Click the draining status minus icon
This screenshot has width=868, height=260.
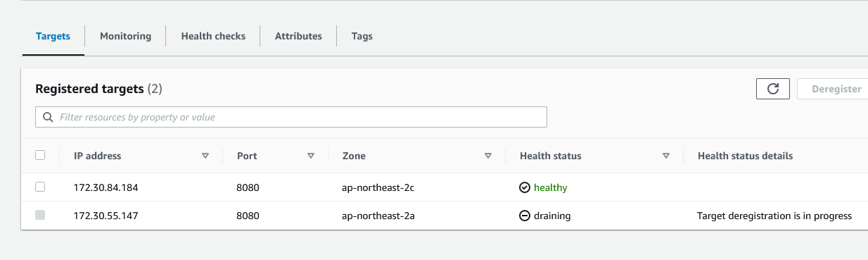pos(524,216)
